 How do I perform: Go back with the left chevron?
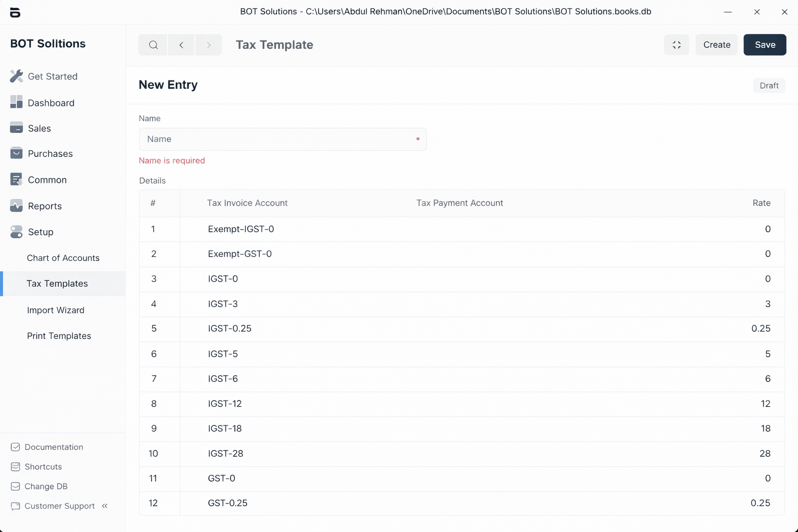181,45
